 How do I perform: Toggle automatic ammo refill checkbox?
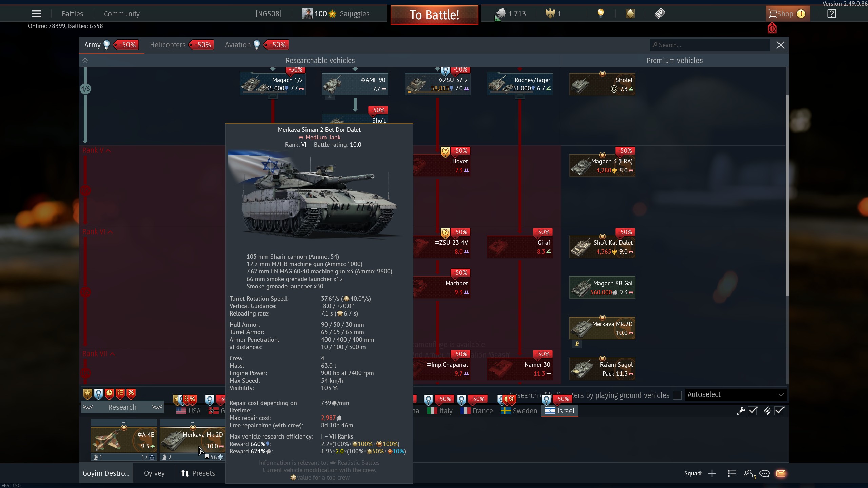(x=779, y=411)
